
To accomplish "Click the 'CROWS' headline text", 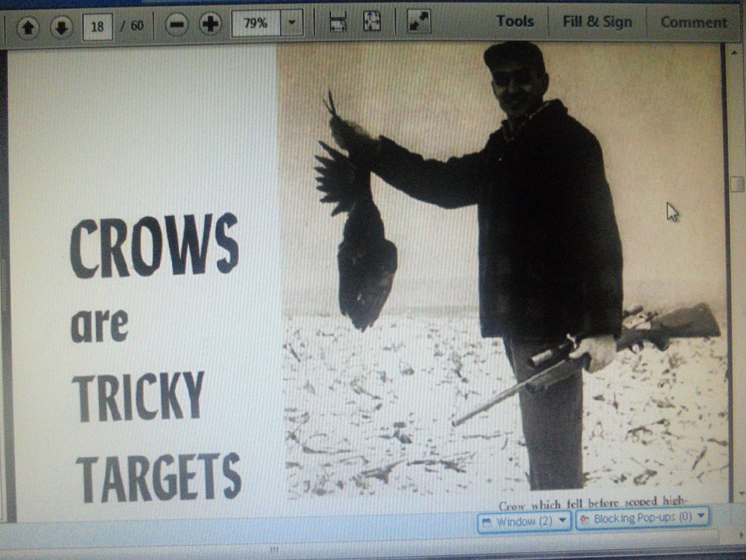I will coord(155,246).
